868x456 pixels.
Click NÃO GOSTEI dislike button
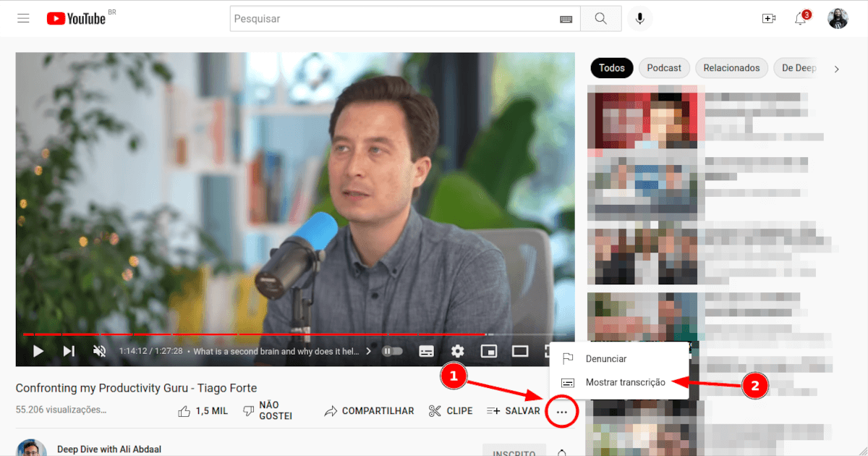pyautogui.click(x=267, y=410)
